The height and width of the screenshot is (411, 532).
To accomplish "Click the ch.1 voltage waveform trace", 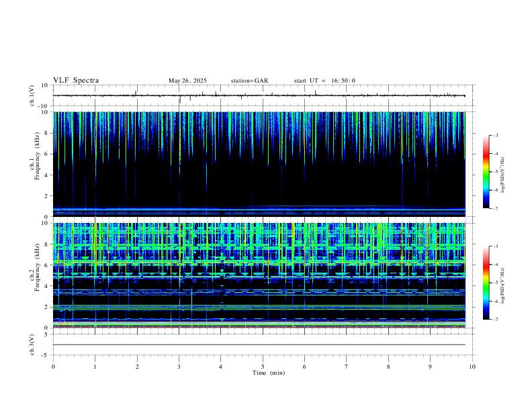I will coord(259,95).
